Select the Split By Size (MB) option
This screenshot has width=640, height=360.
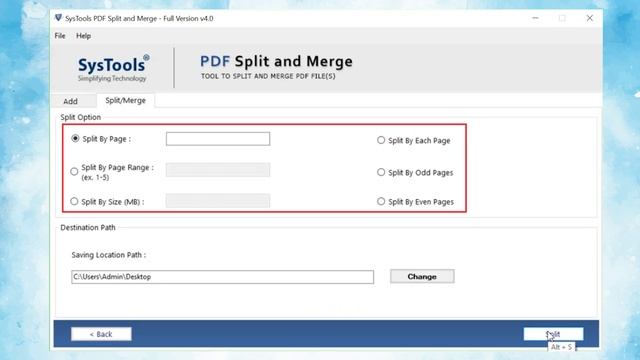coord(74,202)
